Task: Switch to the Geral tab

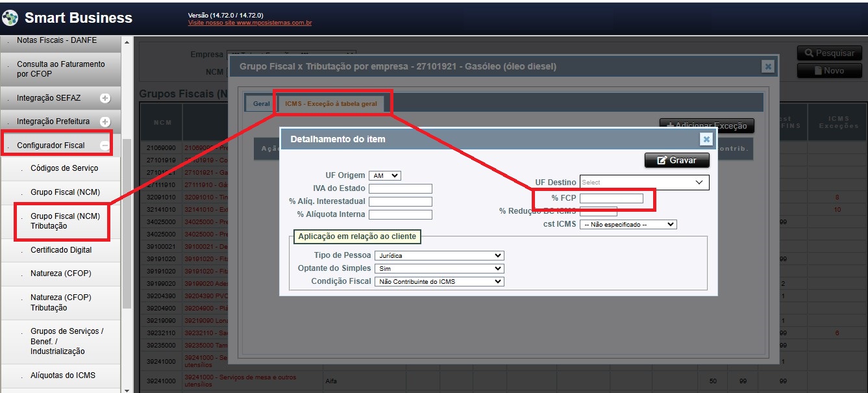Action: pos(262,104)
